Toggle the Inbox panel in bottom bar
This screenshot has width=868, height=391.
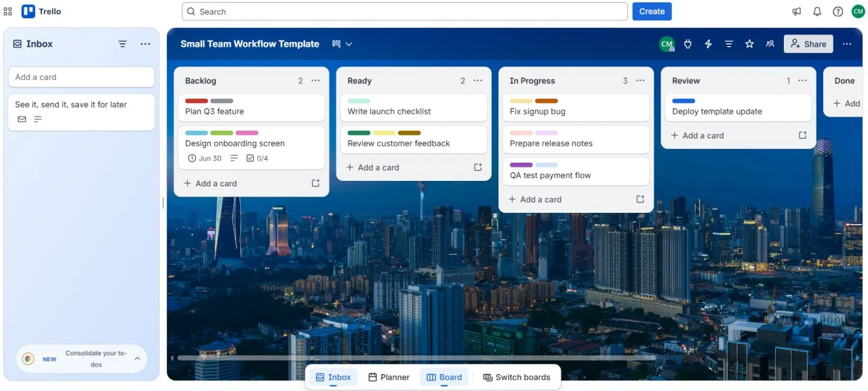[x=334, y=377]
